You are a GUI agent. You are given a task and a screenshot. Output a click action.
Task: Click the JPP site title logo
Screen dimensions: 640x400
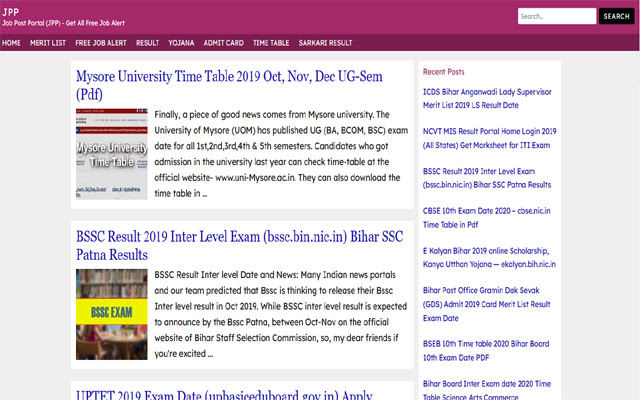11,12
